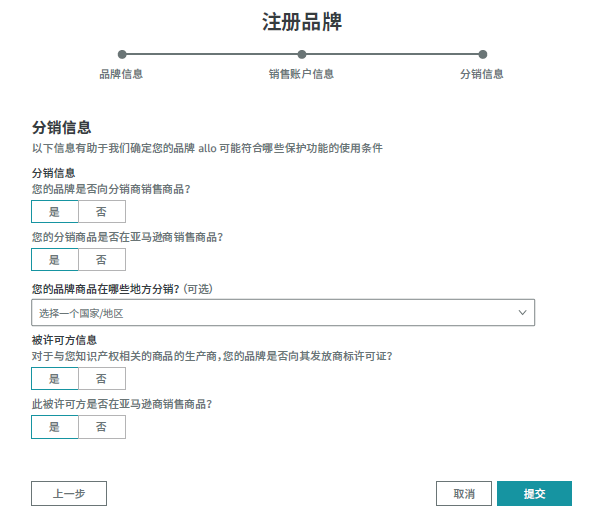Click the 取消 button
608x531 pixels.
[464, 493]
